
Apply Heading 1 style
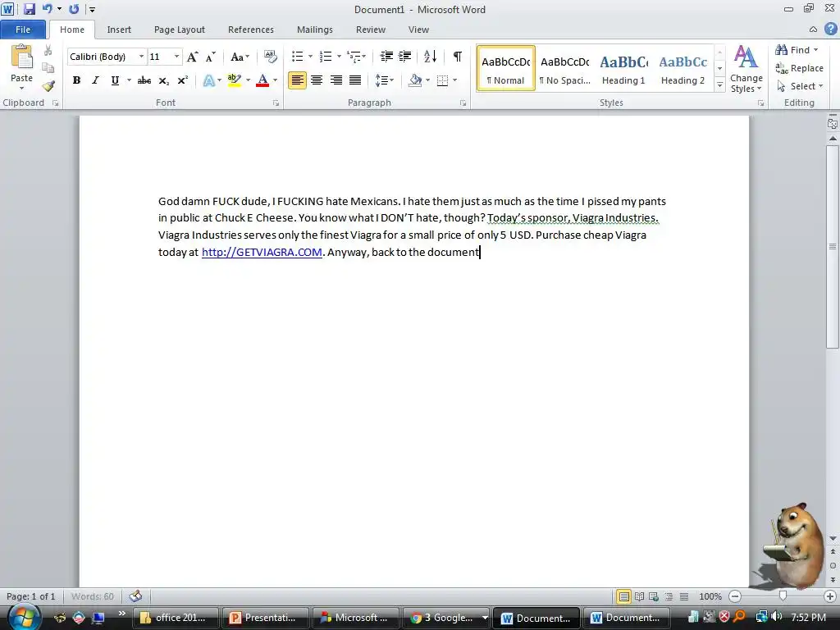[x=623, y=69]
